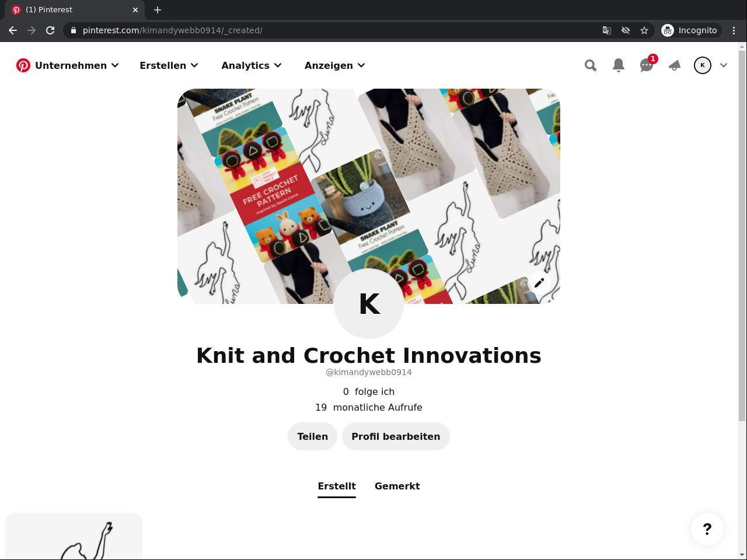747x560 pixels.
Task: Click the 0 folge ich link
Action: (x=369, y=392)
